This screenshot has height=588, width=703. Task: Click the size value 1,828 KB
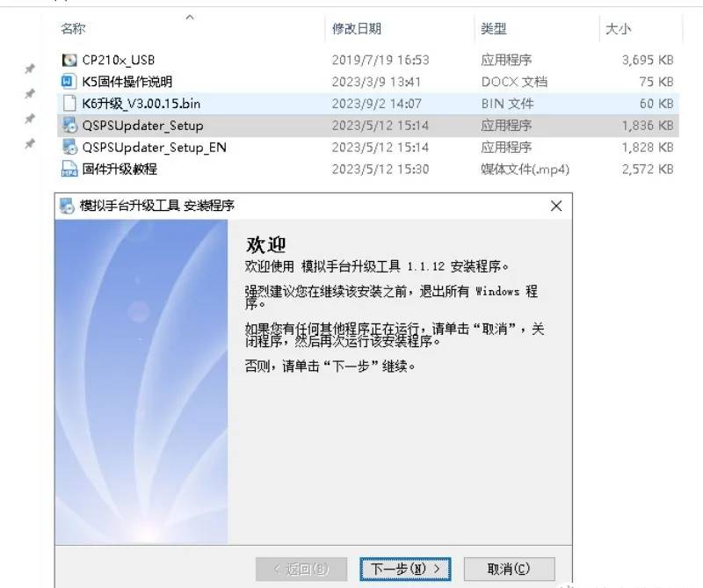[648, 148]
